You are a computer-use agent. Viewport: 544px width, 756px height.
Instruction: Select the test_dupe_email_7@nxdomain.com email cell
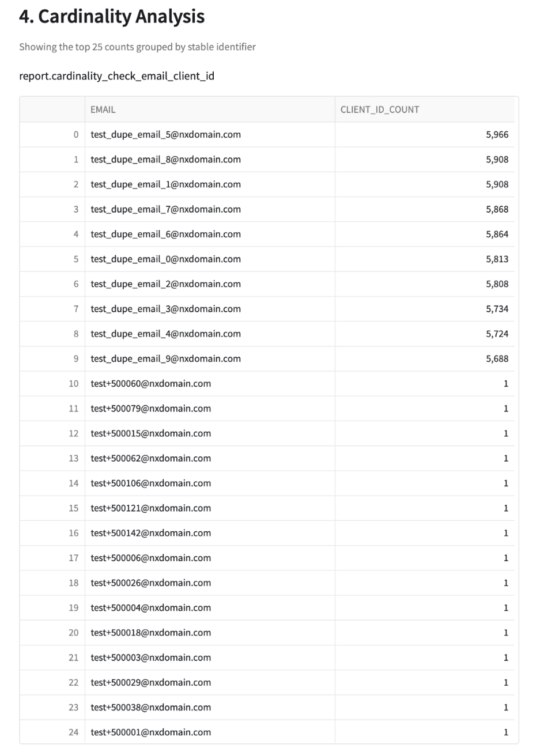tap(166, 209)
